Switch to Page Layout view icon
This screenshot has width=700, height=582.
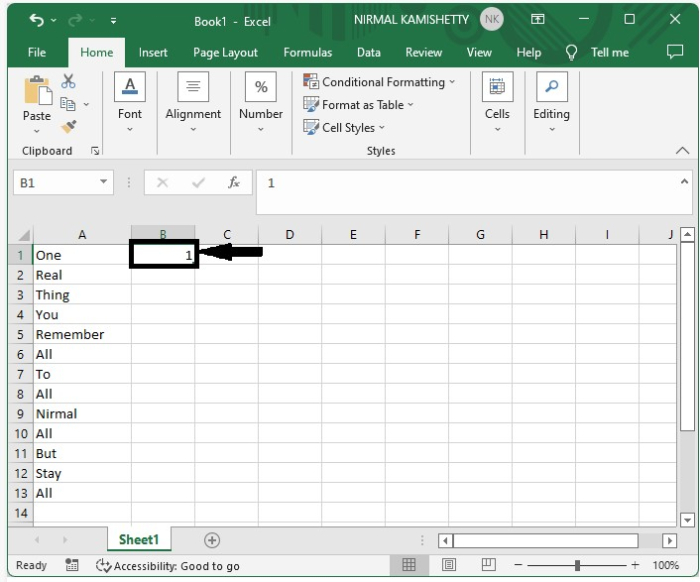click(449, 565)
